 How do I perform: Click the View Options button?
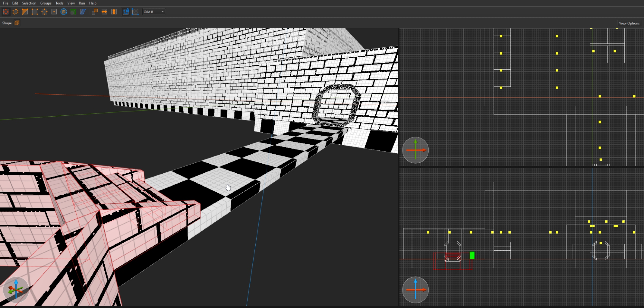coord(629,23)
